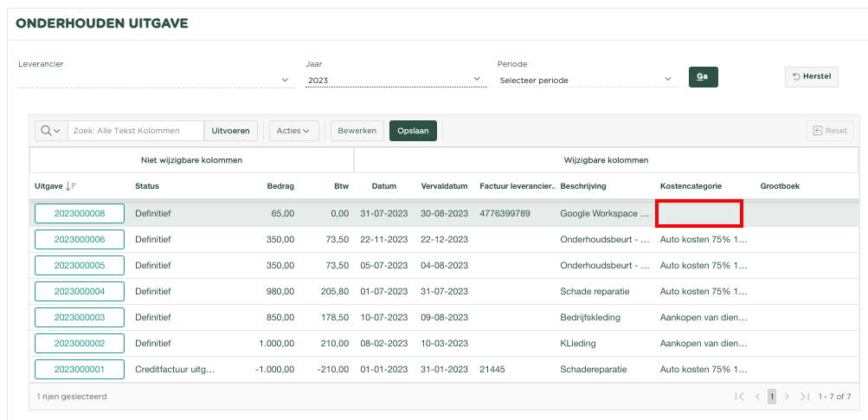Go to the next page arrow

coord(787,397)
